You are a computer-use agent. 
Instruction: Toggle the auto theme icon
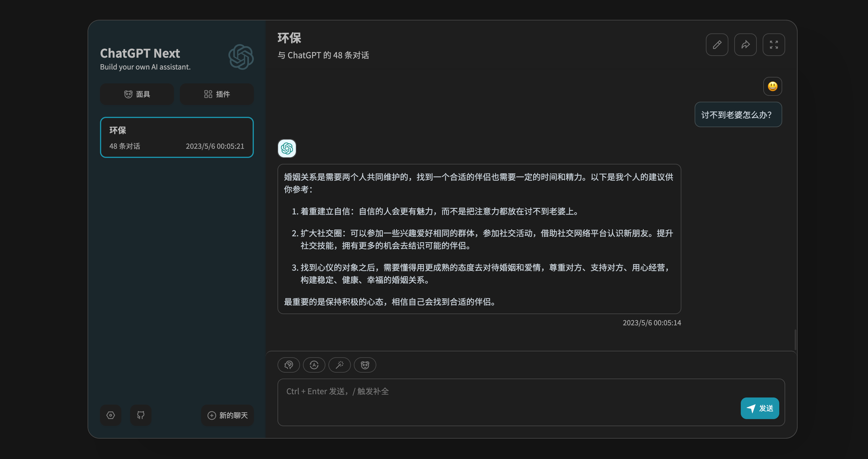coord(314,365)
